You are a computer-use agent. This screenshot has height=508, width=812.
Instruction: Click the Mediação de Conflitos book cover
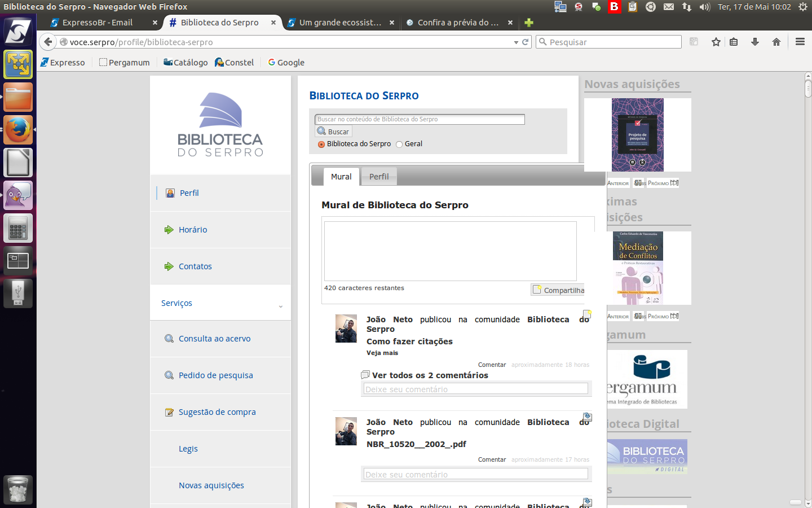click(x=638, y=268)
